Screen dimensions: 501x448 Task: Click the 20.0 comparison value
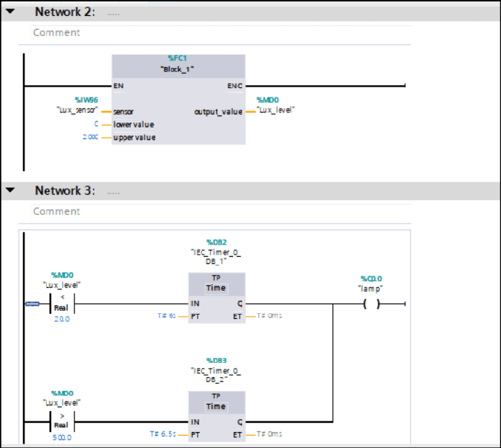62,319
